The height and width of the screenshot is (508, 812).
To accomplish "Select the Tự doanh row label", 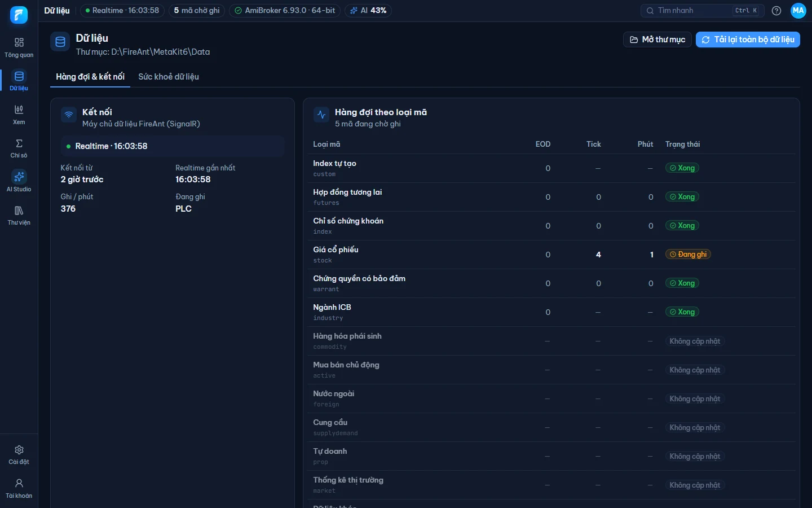I will click(x=330, y=451).
